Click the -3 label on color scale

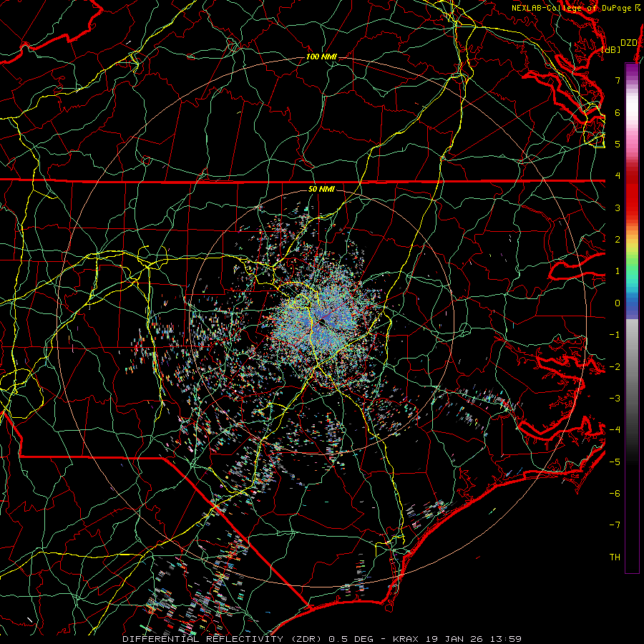point(615,399)
